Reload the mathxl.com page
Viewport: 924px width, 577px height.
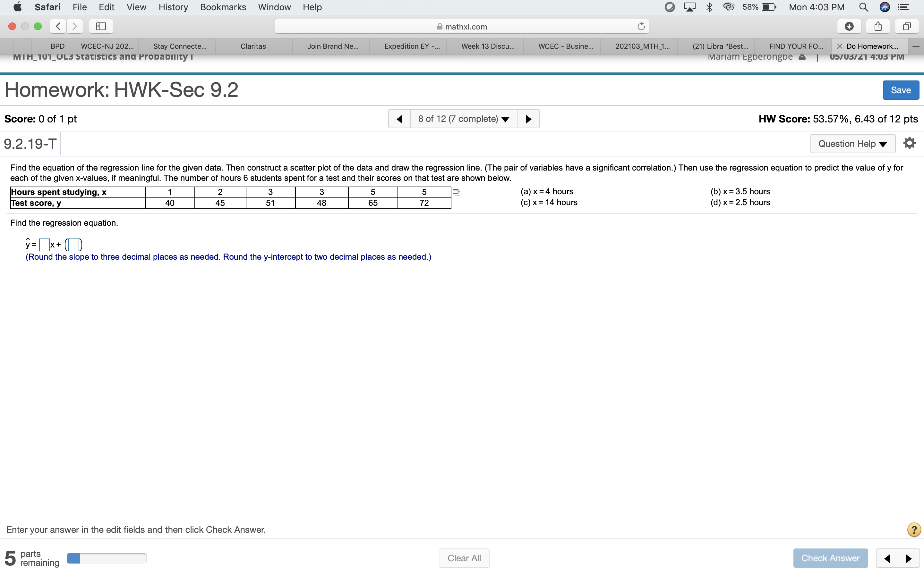(641, 26)
